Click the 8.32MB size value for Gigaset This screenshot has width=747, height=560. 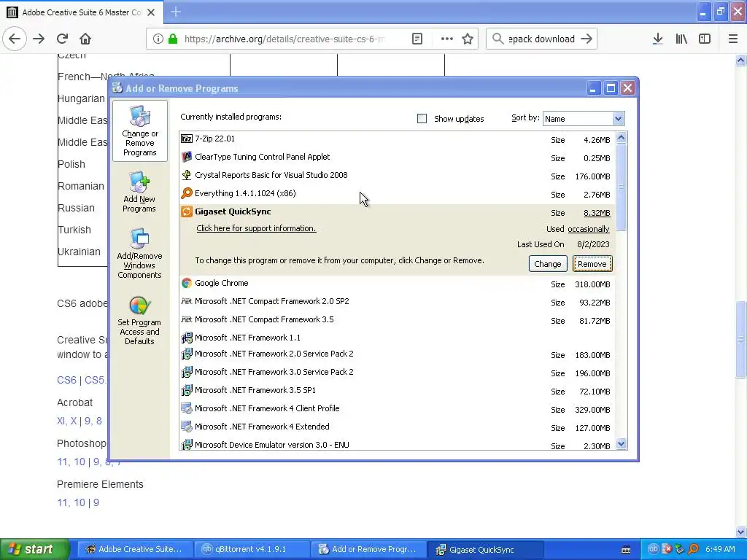597,213
